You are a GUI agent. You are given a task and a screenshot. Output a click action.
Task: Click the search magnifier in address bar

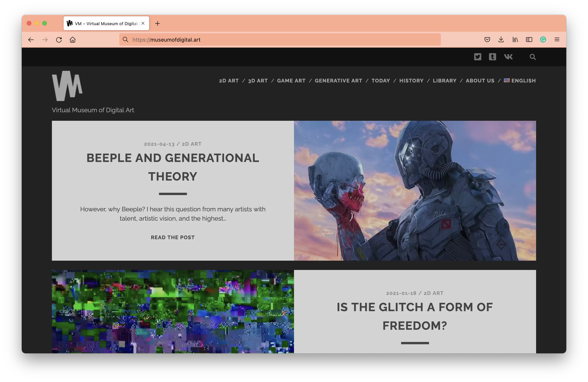[126, 39]
